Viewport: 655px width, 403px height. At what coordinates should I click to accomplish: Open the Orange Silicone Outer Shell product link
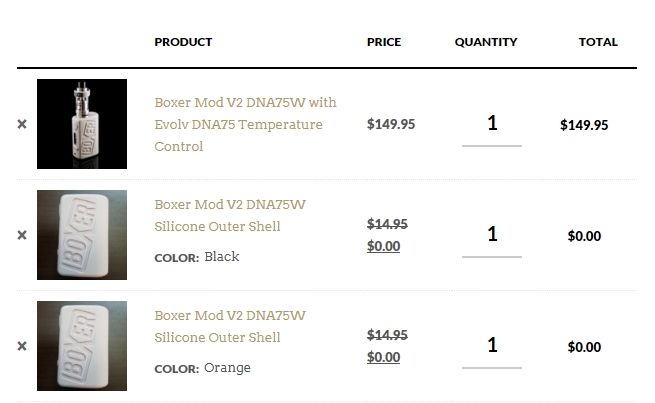(230, 327)
